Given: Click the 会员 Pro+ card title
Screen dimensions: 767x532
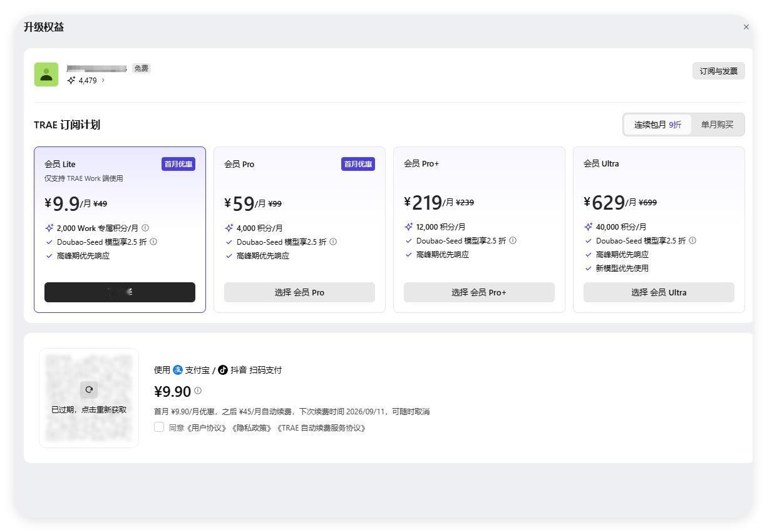Looking at the screenshot, I should pos(421,163).
